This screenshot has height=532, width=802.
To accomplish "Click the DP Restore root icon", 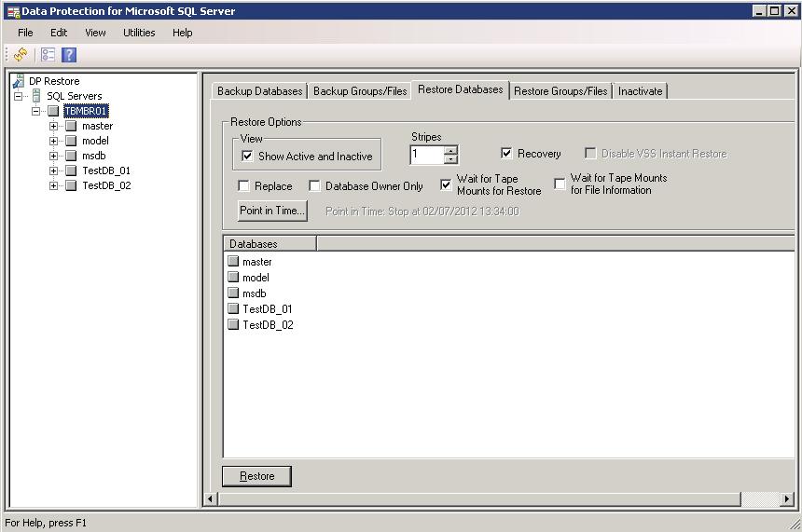I will (19, 81).
